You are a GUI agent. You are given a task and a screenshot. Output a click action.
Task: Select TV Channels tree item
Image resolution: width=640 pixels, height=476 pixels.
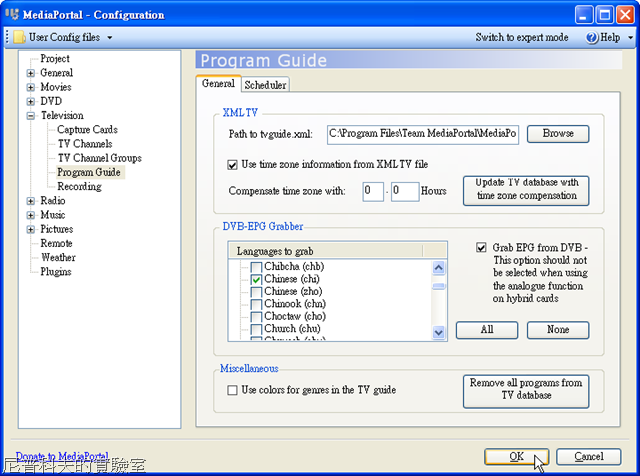85,144
